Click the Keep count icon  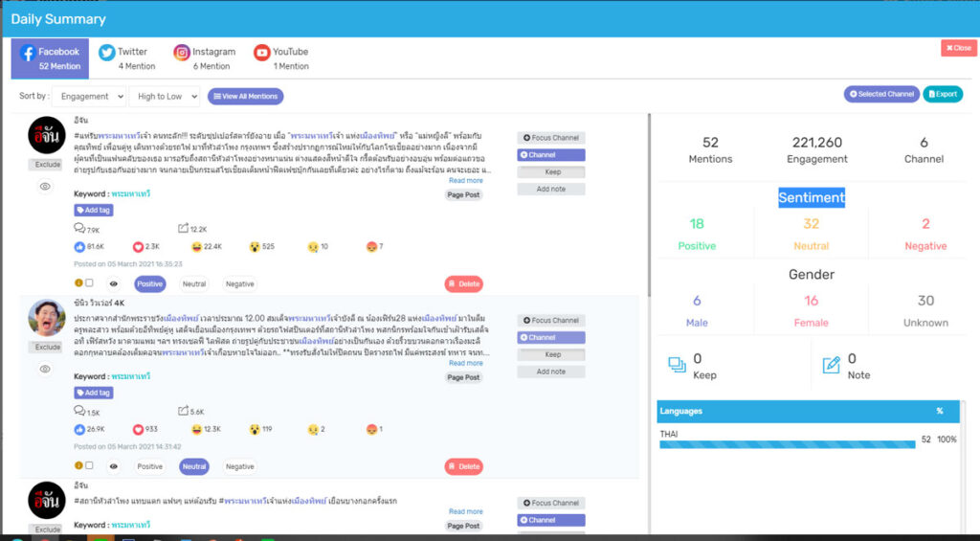click(677, 365)
